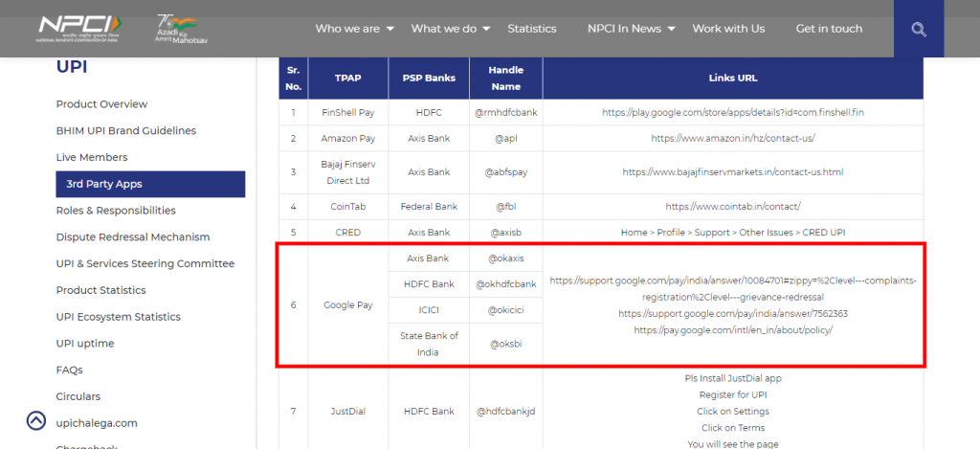This screenshot has height=449, width=980.
Task: Click the Handle Name column header
Action: tap(506, 79)
